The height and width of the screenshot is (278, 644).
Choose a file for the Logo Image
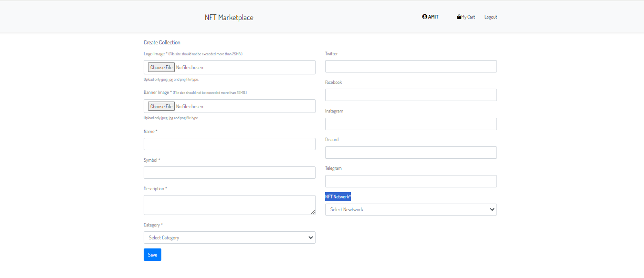(161, 67)
